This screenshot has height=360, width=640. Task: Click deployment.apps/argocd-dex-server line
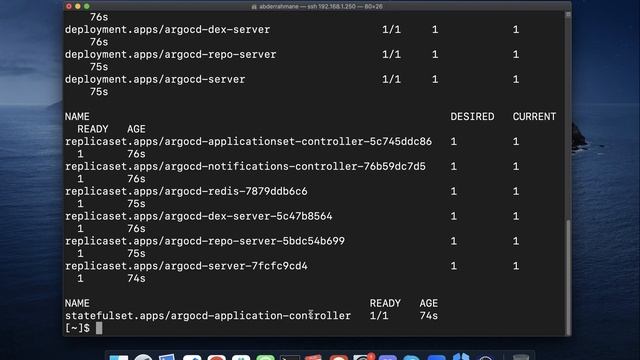tap(167, 30)
